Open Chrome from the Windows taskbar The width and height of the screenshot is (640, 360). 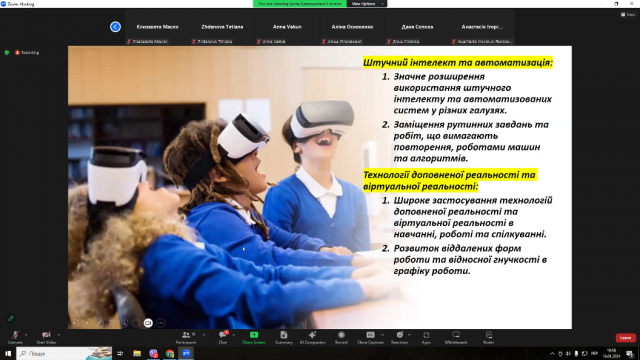coord(170,353)
